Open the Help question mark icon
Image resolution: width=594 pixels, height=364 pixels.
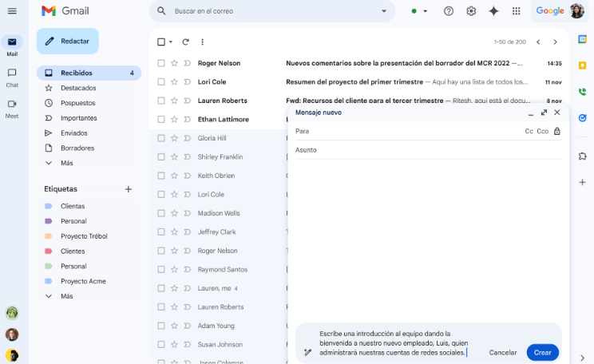(x=449, y=11)
